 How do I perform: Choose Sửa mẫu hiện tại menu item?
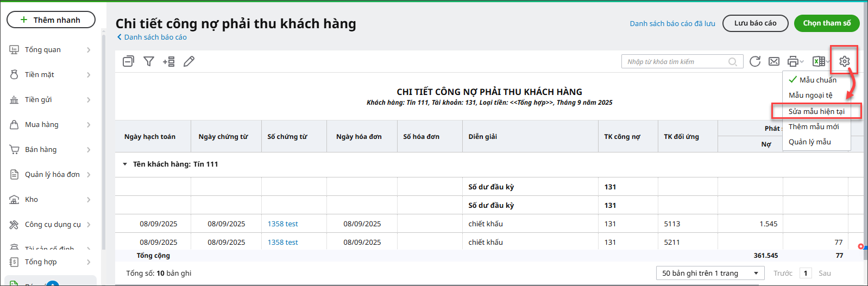click(x=816, y=111)
